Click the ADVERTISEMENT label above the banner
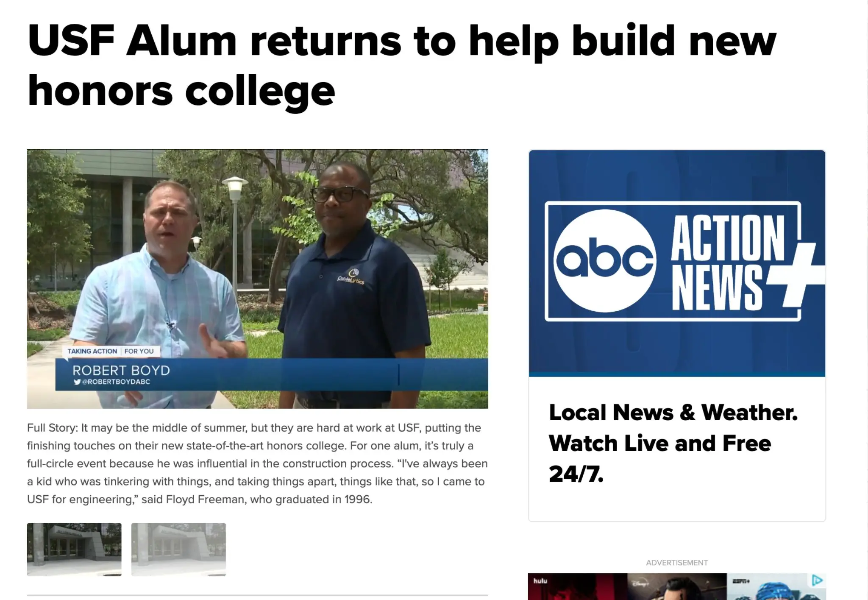Screen dimensions: 868x600 pyautogui.click(x=677, y=563)
